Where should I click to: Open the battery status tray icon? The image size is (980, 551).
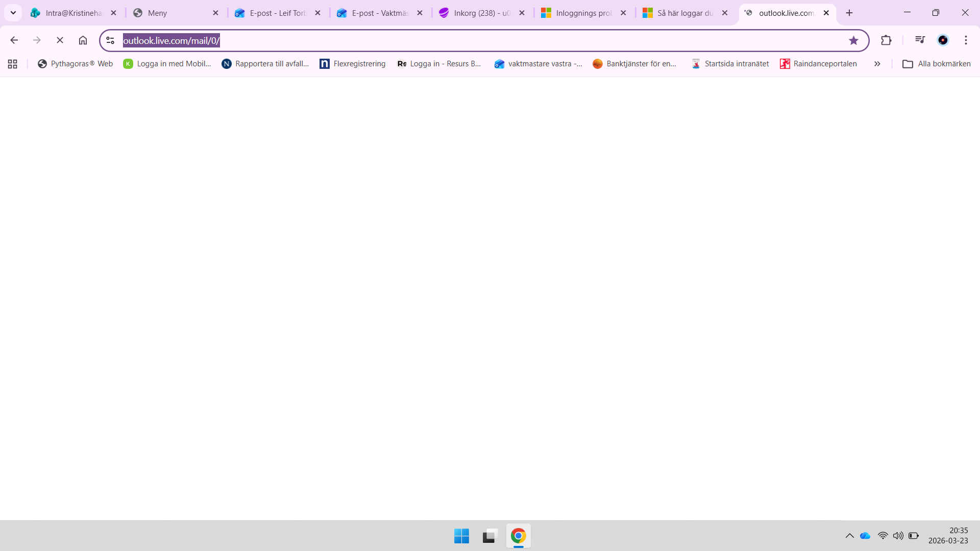click(914, 536)
